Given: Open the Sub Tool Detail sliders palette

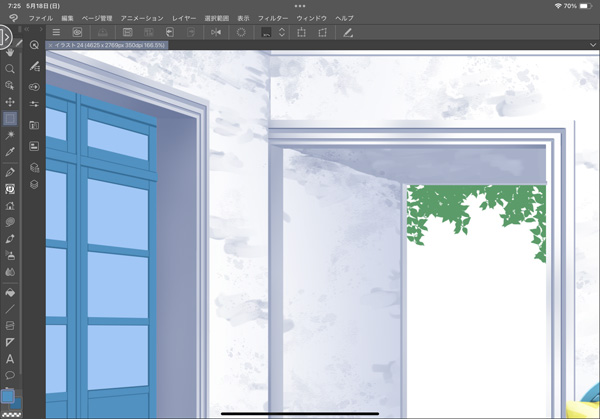Looking at the screenshot, I should [35, 105].
